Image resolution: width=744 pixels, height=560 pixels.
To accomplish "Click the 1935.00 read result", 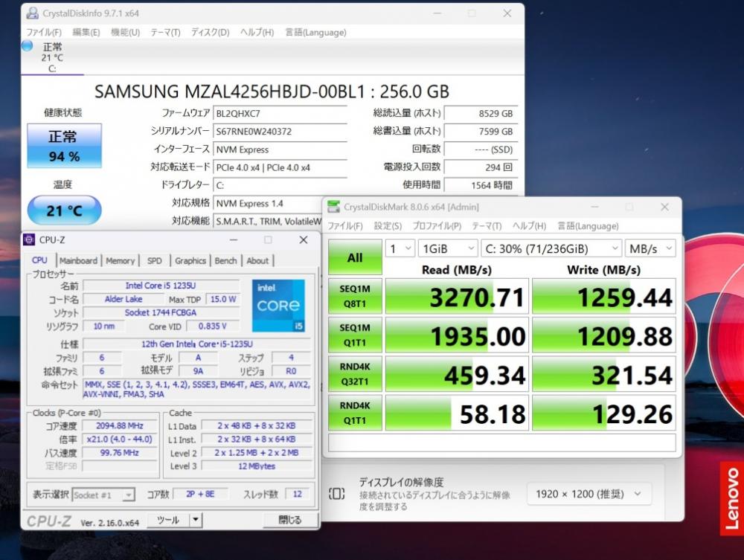I will click(x=457, y=335).
